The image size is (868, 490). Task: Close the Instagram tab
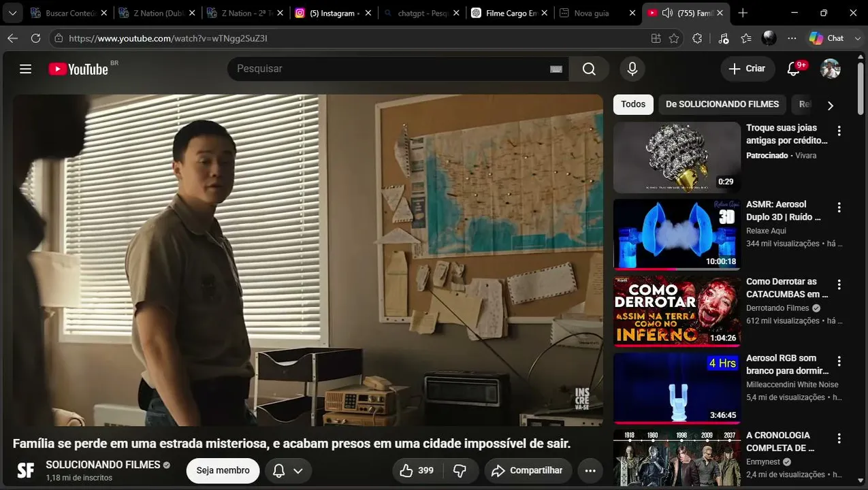[x=368, y=13]
